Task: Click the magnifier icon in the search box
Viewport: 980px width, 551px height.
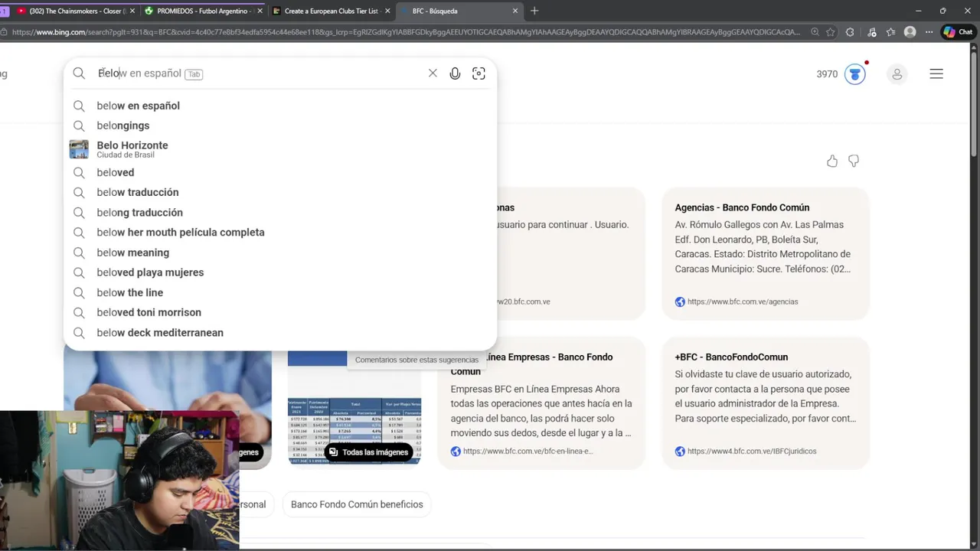Action: (x=79, y=73)
